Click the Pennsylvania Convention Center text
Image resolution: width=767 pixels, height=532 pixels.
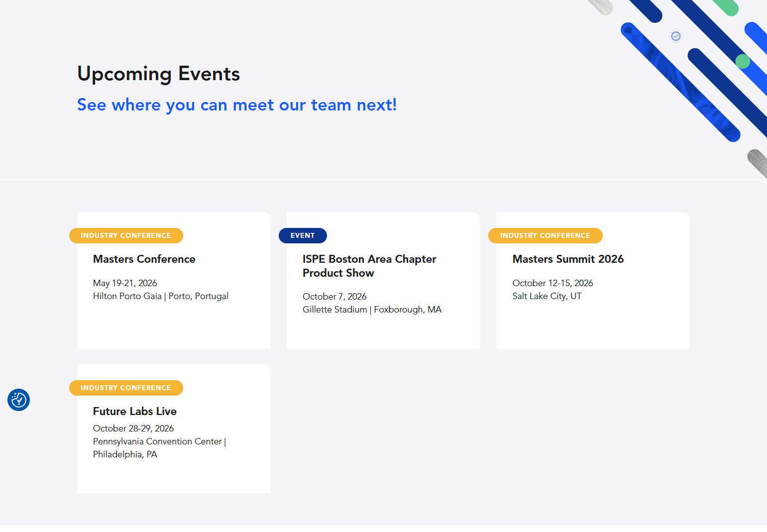tap(157, 441)
